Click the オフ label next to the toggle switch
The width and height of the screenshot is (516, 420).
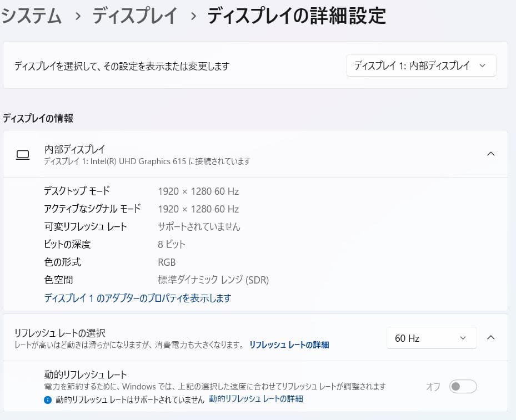point(432,387)
